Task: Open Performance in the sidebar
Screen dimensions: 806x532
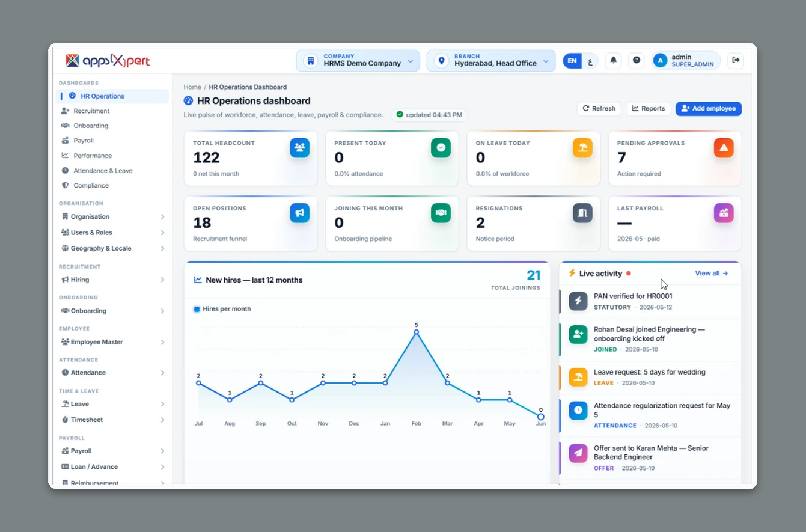Action: click(x=113, y=156)
